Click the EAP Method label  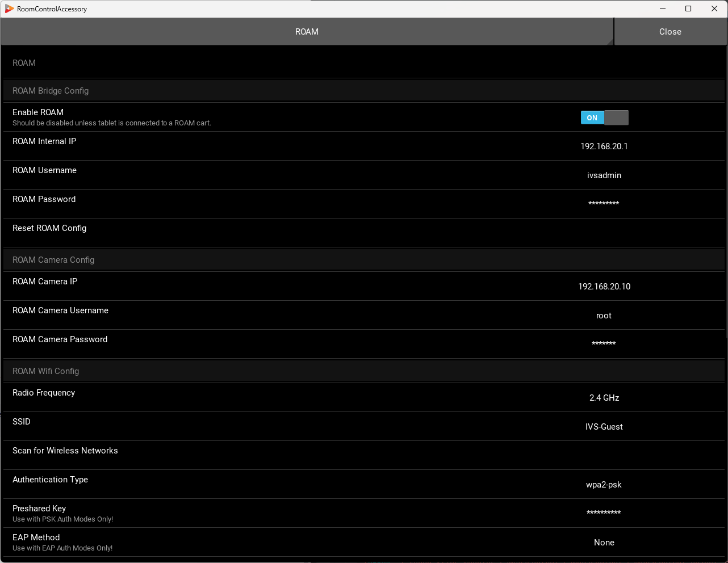pos(36,537)
